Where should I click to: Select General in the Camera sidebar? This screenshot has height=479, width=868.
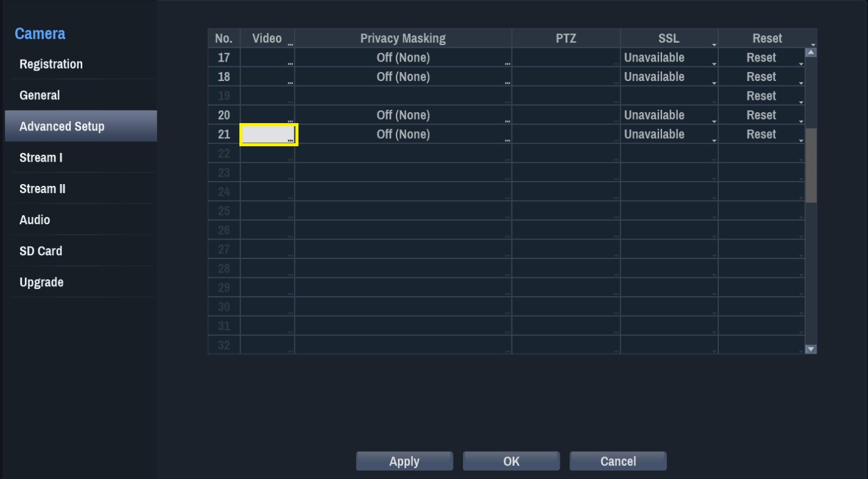pos(80,95)
